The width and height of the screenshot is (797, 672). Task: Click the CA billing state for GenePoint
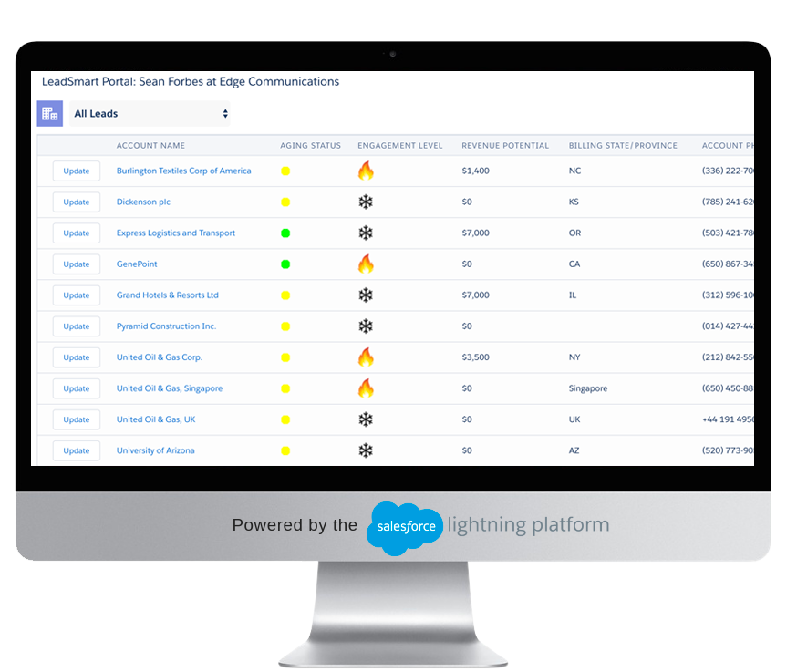coord(574,264)
